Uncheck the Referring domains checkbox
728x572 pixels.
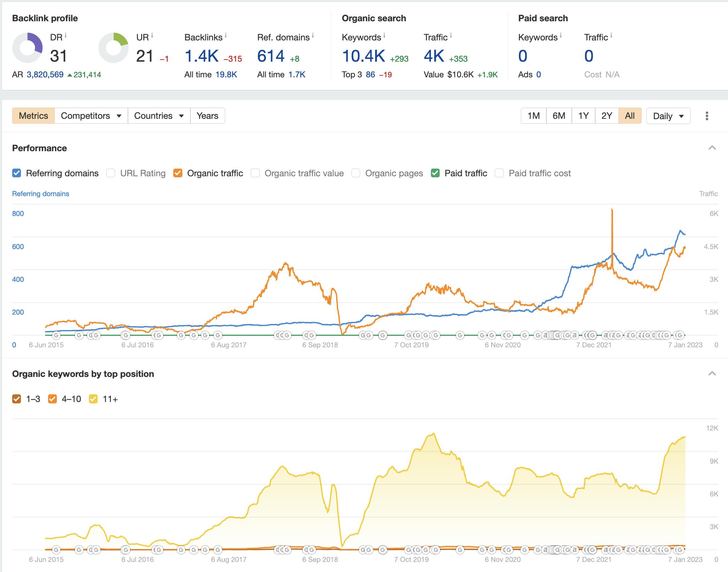[16, 173]
